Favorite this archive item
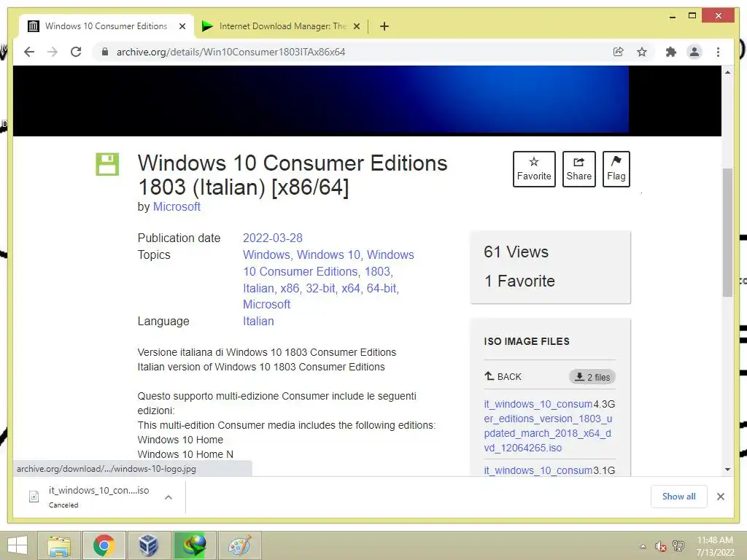Viewport: 747px width, 560px height. tap(534, 169)
